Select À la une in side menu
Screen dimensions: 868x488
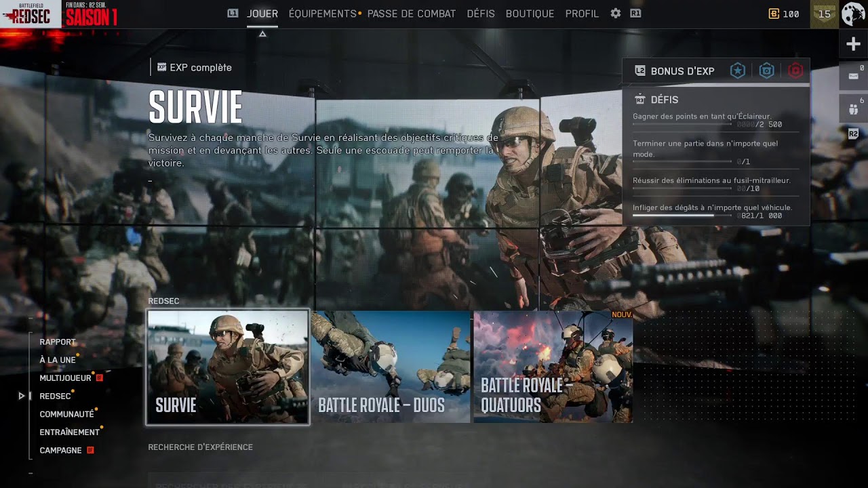coord(58,360)
